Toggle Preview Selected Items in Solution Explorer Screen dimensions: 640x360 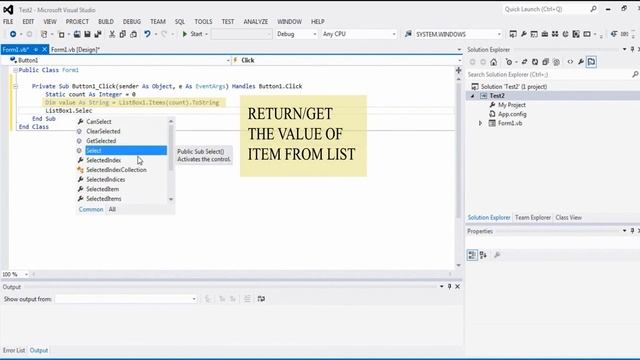coord(591,62)
